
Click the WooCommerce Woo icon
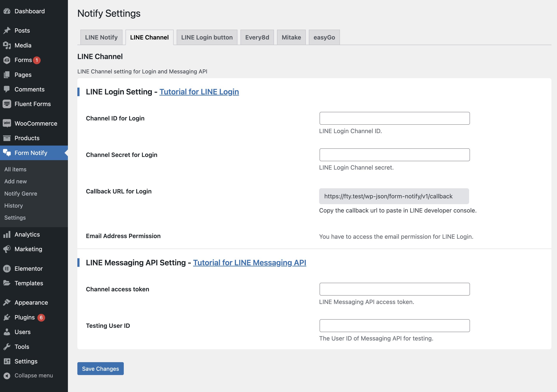7,123
